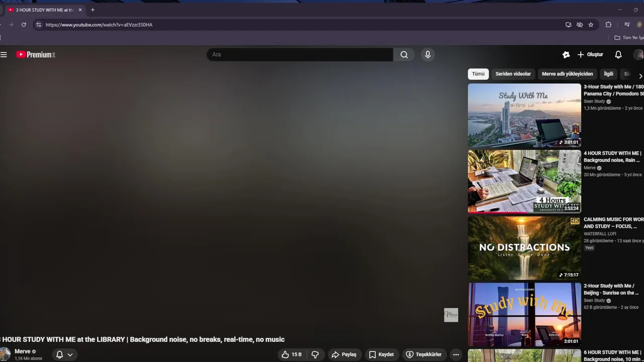Open the NO DISTRACTIONS waterfall thumbnail

pos(524,248)
